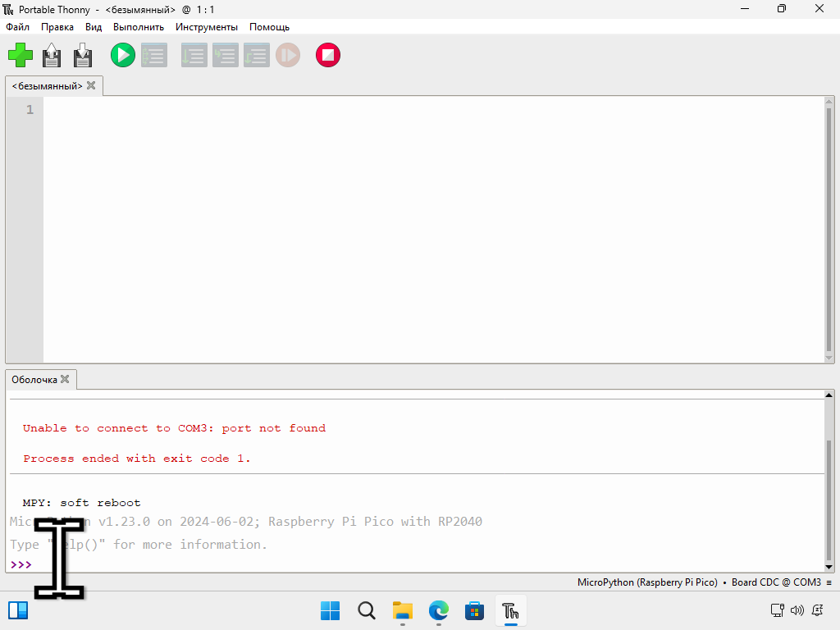Click the Step into toolbar icon
Image resolution: width=840 pixels, height=630 pixels.
[226, 55]
